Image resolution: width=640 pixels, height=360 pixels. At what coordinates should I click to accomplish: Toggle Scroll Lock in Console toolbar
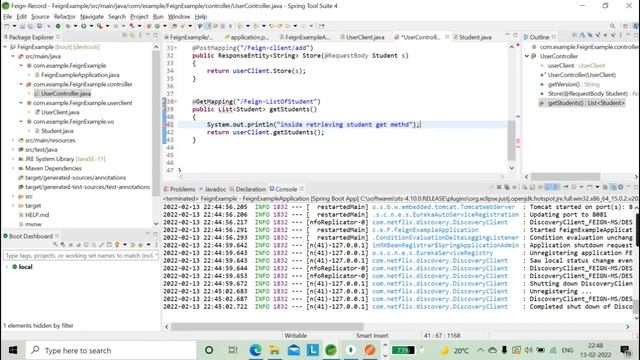click(532, 187)
